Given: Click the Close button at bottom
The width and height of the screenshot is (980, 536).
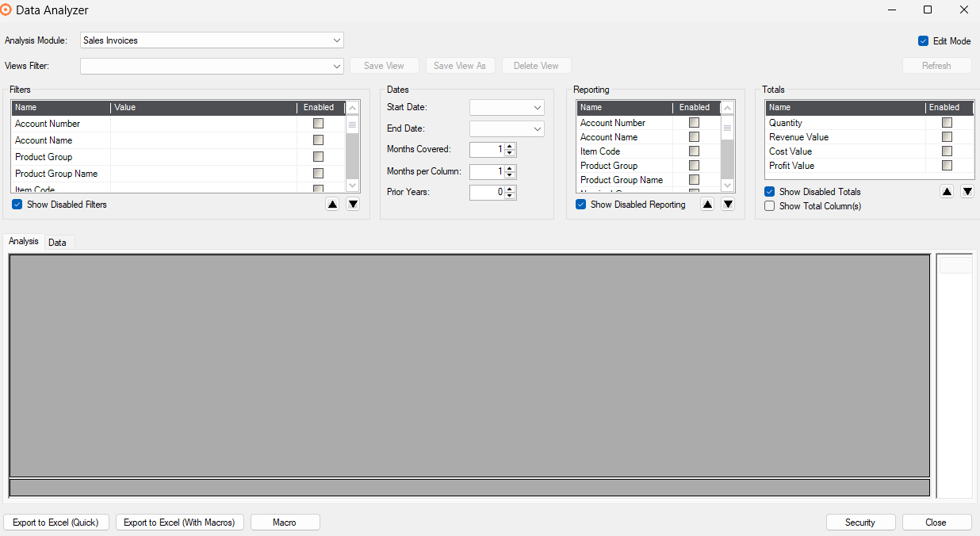Looking at the screenshot, I should 936,523.
